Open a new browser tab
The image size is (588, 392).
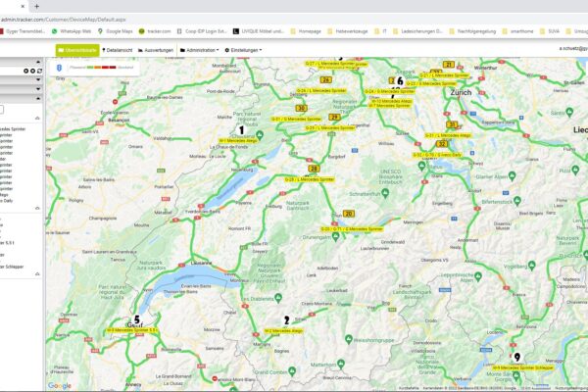pos(36,5)
